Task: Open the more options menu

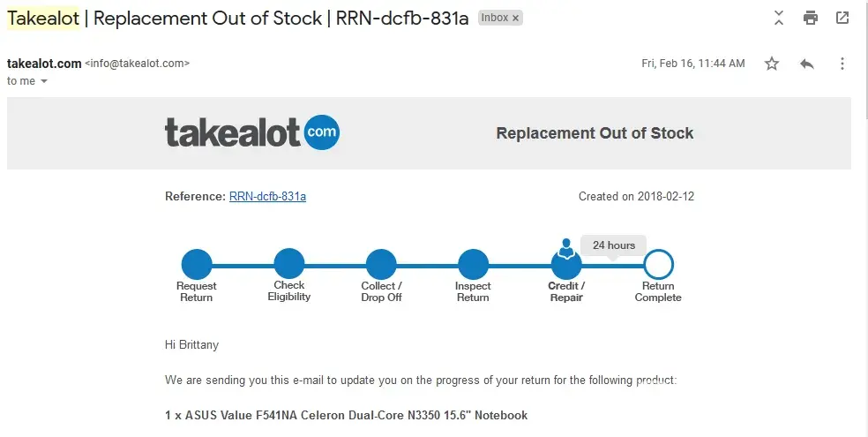Action: (842, 64)
